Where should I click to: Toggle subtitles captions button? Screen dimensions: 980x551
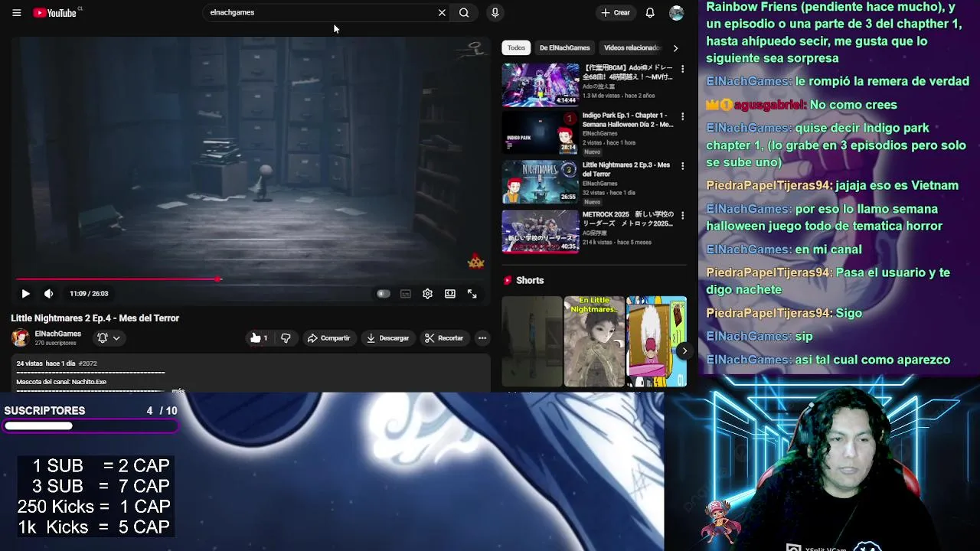406,294
